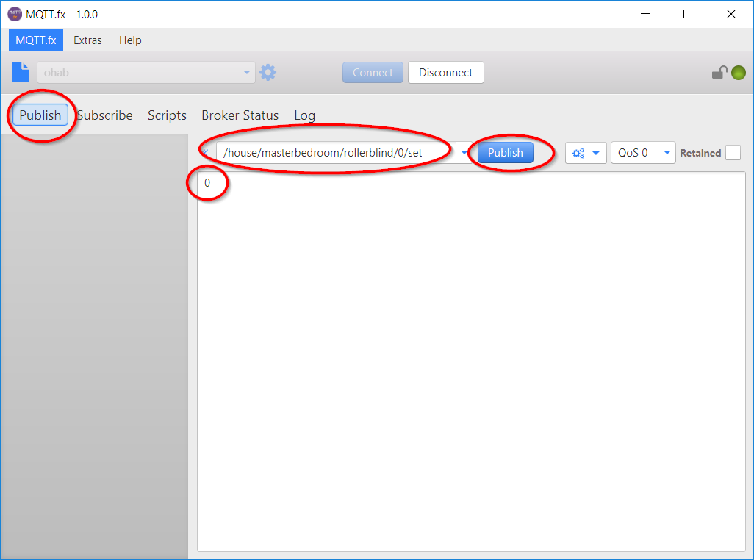Click the Disconnect button
Viewport: 754px width, 560px height.
pos(446,73)
